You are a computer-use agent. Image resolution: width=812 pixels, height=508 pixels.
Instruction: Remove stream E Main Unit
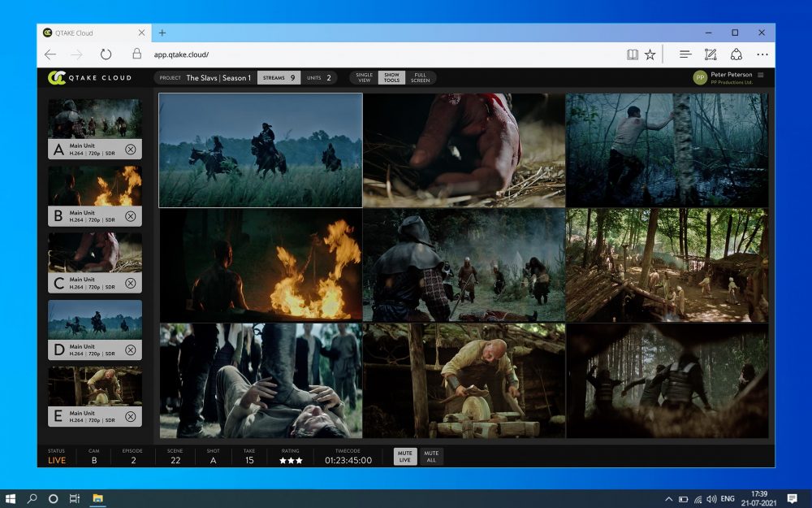131,417
